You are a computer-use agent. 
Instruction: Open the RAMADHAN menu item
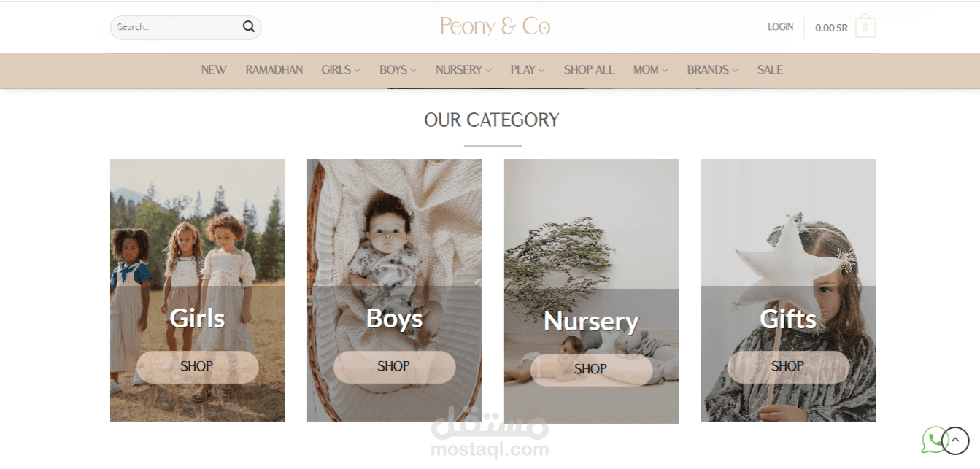pos(274,70)
